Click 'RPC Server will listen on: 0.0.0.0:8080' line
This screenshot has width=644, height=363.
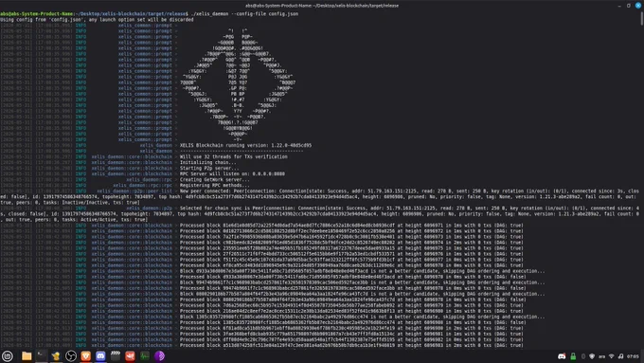click(x=232, y=173)
